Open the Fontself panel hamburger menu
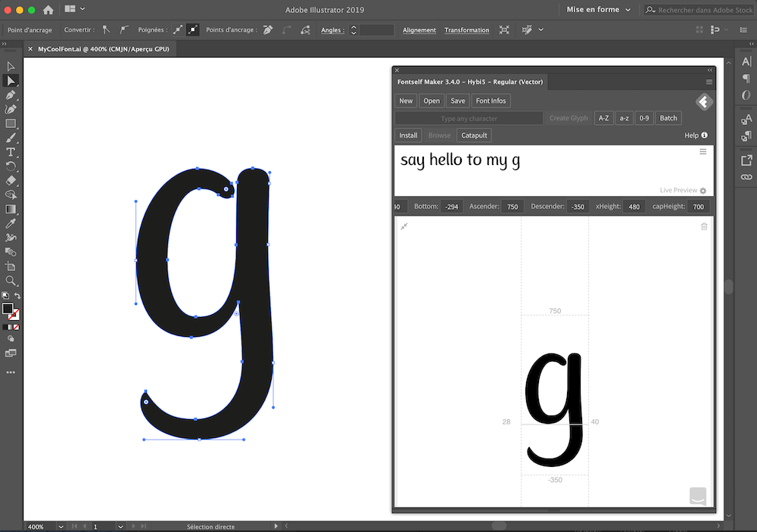 pyautogui.click(x=709, y=82)
